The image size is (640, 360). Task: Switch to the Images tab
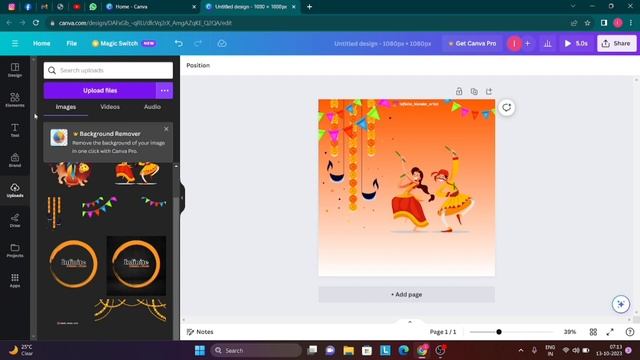pyautogui.click(x=66, y=107)
